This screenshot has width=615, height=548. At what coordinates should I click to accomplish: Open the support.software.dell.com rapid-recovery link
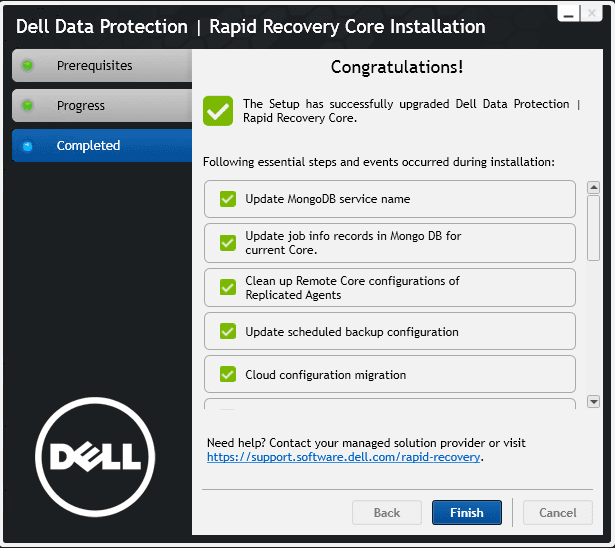tap(344, 457)
